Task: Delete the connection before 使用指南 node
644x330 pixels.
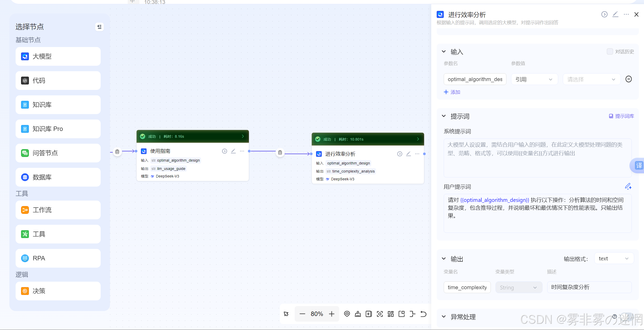Action: pos(117,152)
